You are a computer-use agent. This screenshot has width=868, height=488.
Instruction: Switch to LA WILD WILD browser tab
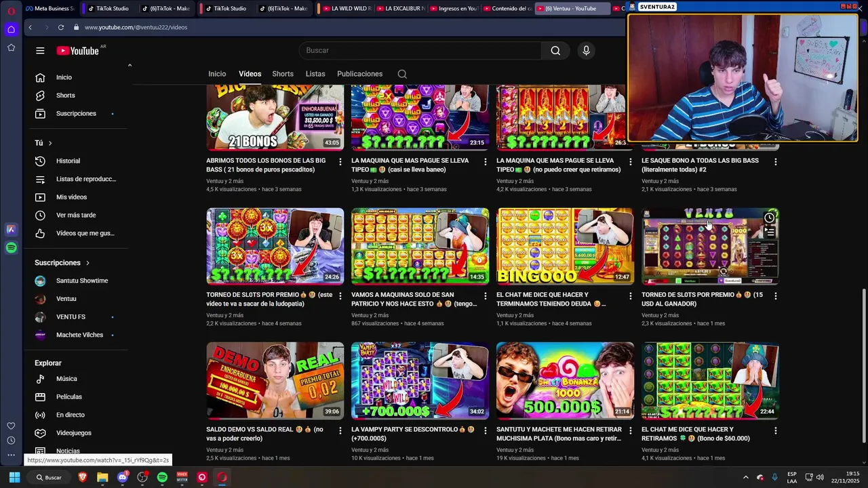click(346, 9)
